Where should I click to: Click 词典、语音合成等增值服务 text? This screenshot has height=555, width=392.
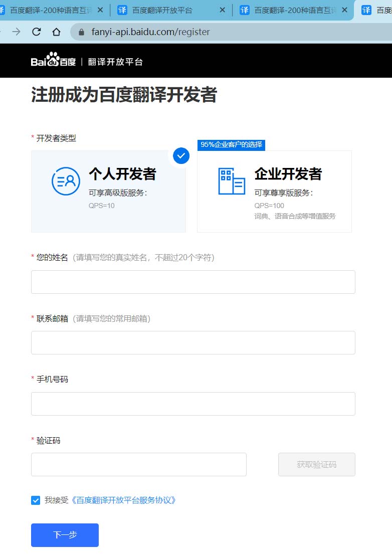(x=295, y=216)
